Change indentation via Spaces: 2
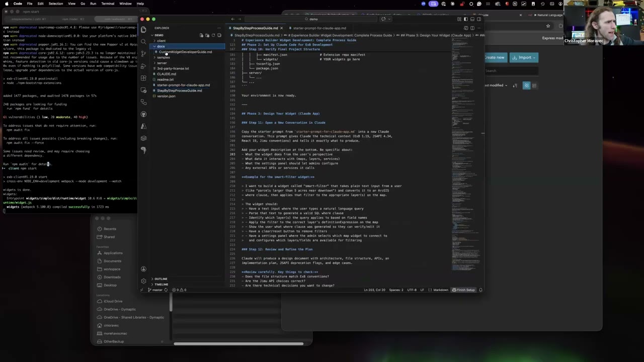The image size is (644, 362). pyautogui.click(x=397, y=290)
